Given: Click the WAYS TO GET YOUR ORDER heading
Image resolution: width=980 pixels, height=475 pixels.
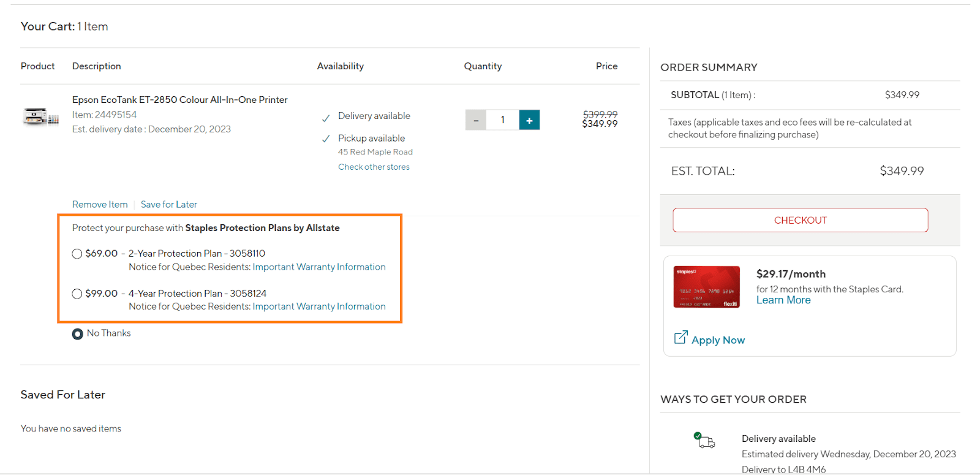Looking at the screenshot, I should pos(733,400).
